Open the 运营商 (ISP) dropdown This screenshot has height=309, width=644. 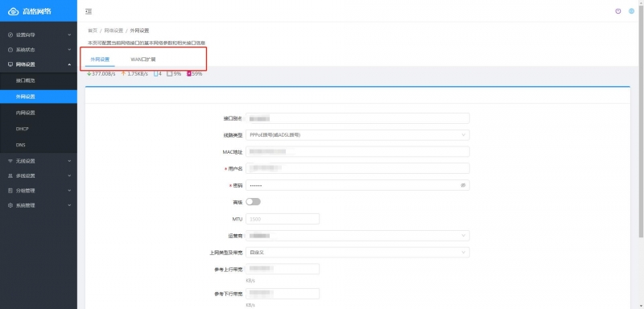(357, 236)
